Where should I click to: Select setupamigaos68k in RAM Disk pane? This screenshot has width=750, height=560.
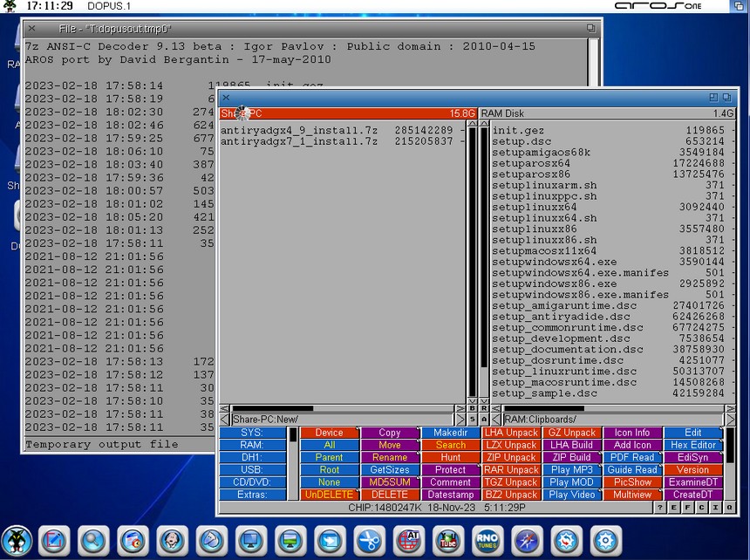(541, 152)
